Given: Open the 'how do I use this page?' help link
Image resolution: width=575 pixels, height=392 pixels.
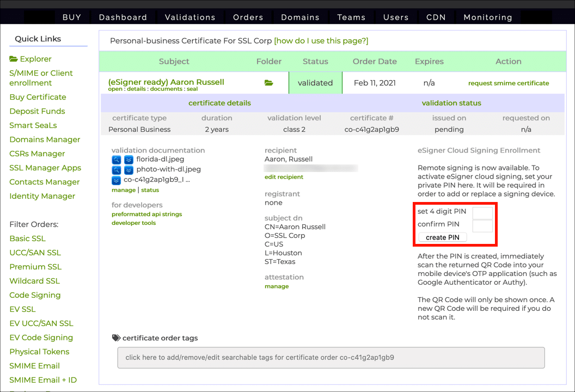Looking at the screenshot, I should pos(321,41).
